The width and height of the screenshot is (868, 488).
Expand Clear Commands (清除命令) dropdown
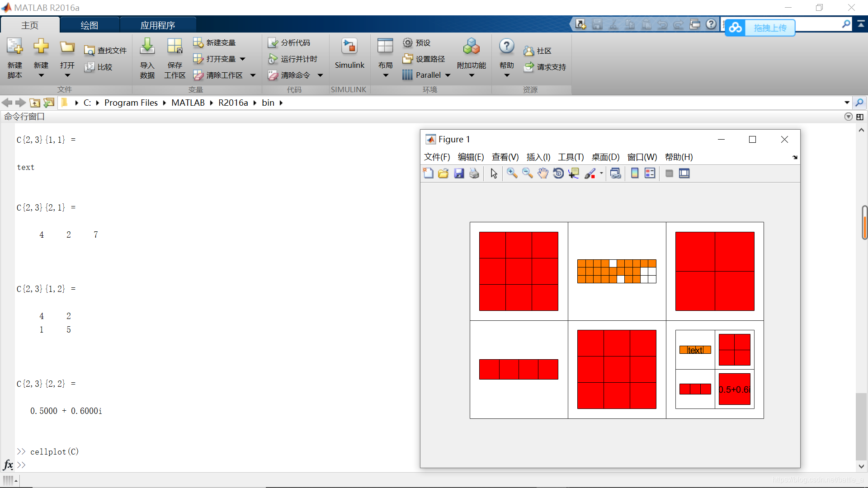coord(320,75)
